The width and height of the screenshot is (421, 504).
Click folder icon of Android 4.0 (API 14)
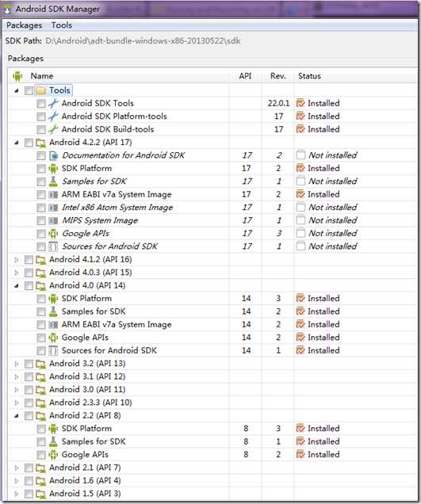(41, 285)
